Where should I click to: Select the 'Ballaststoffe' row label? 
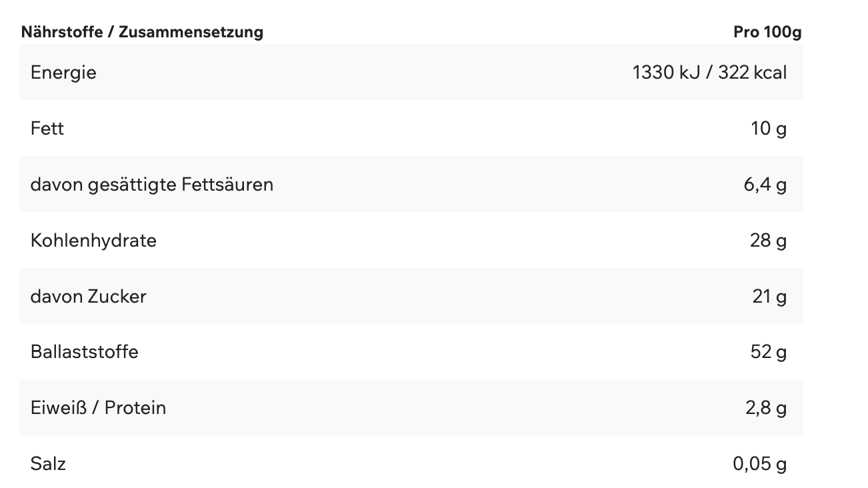point(85,351)
